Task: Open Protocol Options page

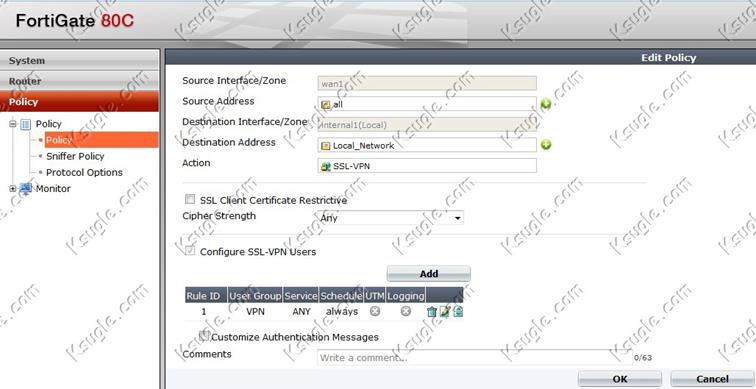Action: [x=84, y=173]
